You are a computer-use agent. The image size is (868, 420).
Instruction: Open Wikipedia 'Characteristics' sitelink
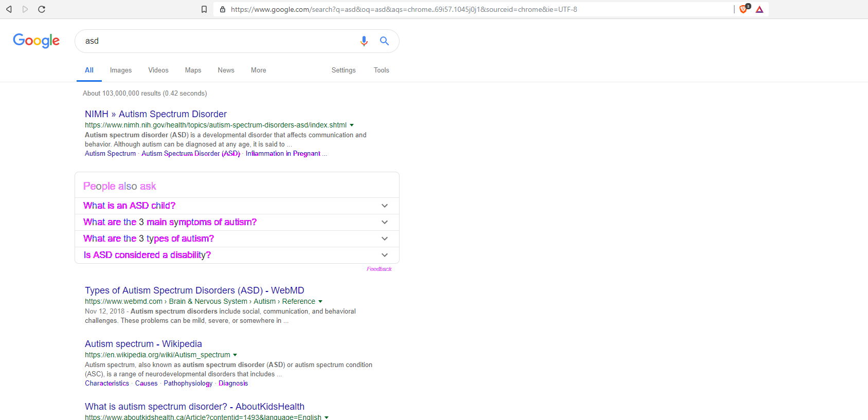pos(107,384)
